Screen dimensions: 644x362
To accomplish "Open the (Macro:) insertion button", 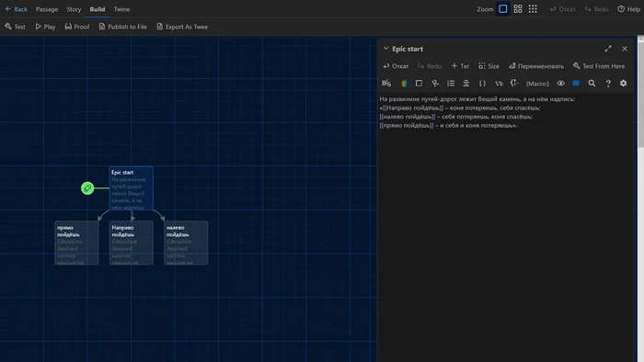I will 537,84.
